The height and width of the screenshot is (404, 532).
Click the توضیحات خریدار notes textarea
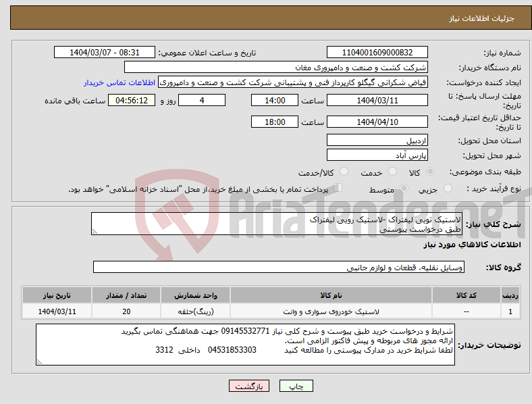(x=245, y=345)
